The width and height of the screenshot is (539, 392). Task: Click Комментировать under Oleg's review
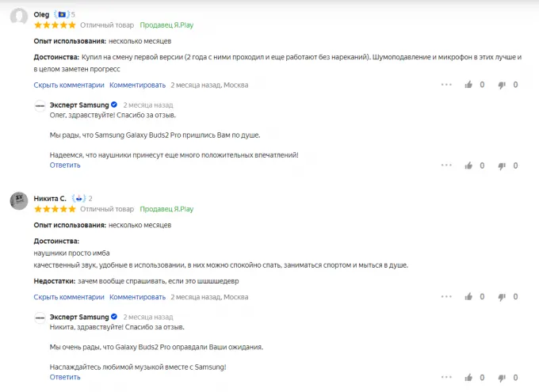pyautogui.click(x=137, y=86)
